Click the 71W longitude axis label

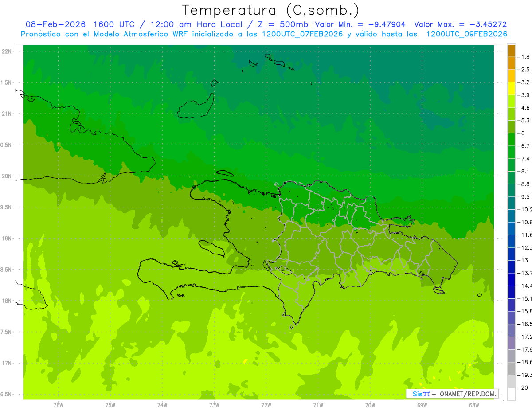click(318, 405)
